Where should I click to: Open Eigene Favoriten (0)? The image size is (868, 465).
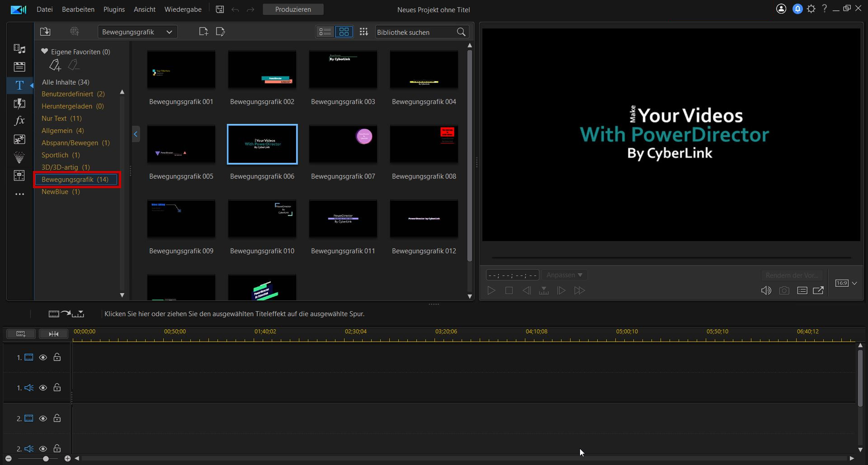75,52
